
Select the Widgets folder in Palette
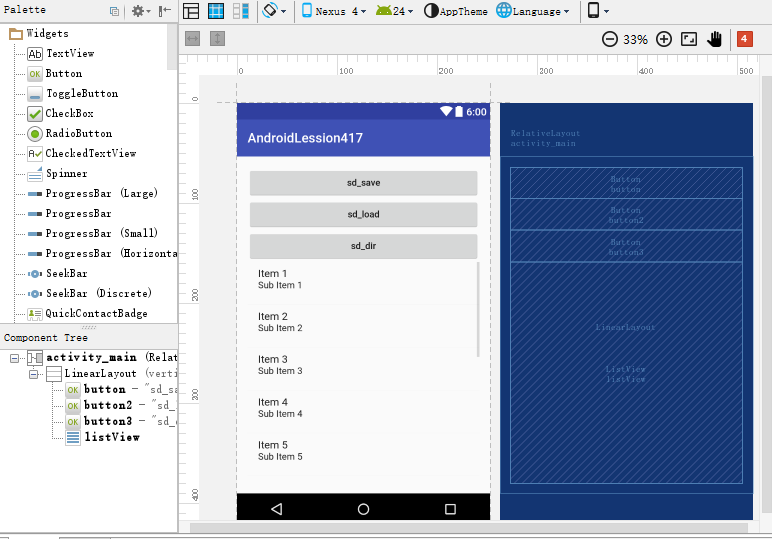(x=39, y=33)
